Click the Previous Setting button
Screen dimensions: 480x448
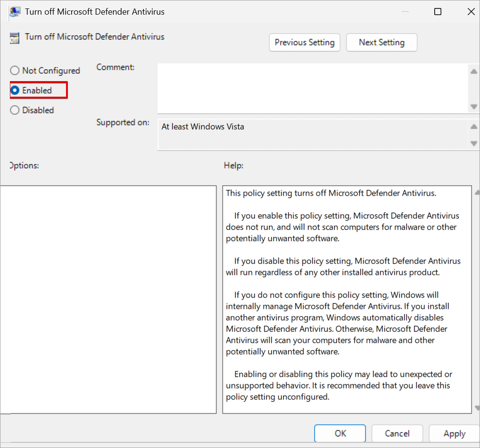pos(304,42)
